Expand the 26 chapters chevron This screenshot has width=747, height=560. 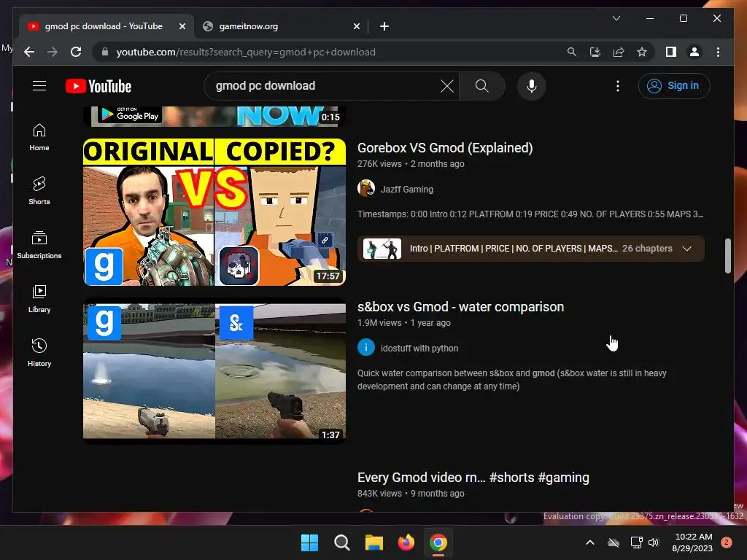(x=686, y=249)
